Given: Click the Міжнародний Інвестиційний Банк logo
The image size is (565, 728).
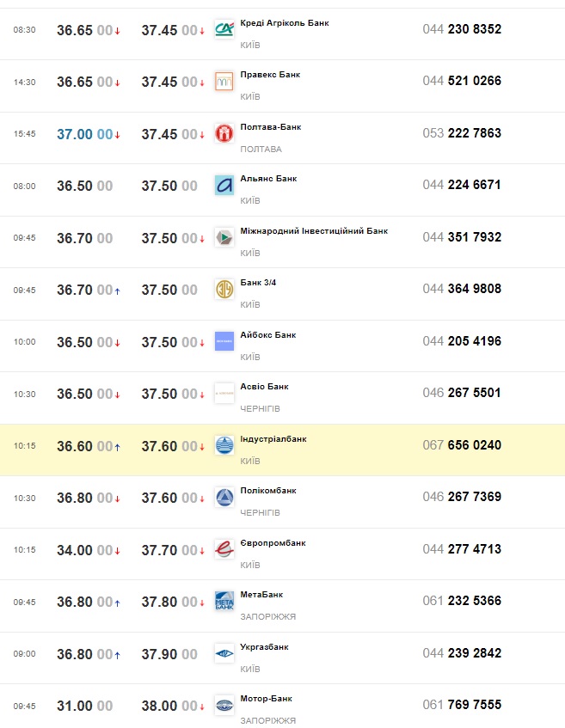Looking at the screenshot, I should point(224,237).
